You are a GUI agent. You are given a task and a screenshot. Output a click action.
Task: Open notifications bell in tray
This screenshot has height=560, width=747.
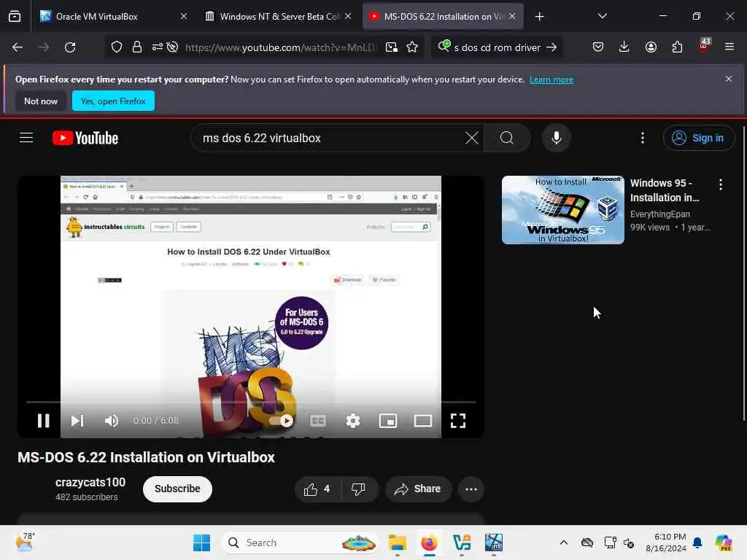click(x=697, y=542)
